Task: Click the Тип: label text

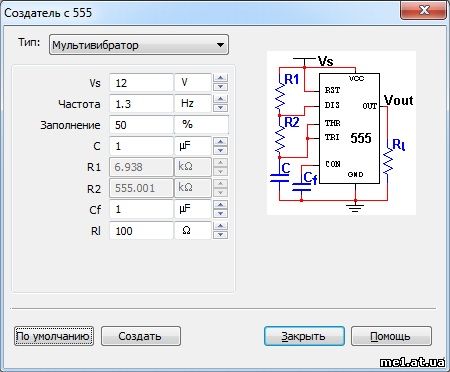Action: tap(29, 42)
